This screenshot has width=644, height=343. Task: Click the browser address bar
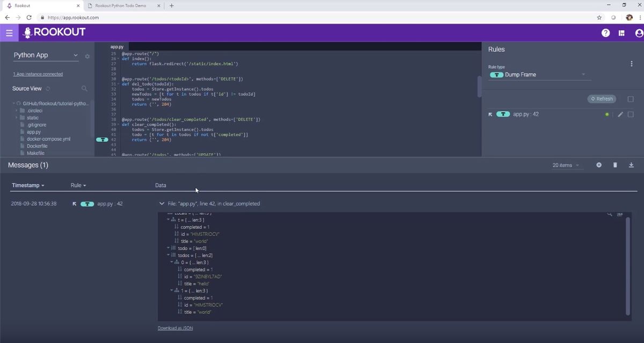(317, 17)
